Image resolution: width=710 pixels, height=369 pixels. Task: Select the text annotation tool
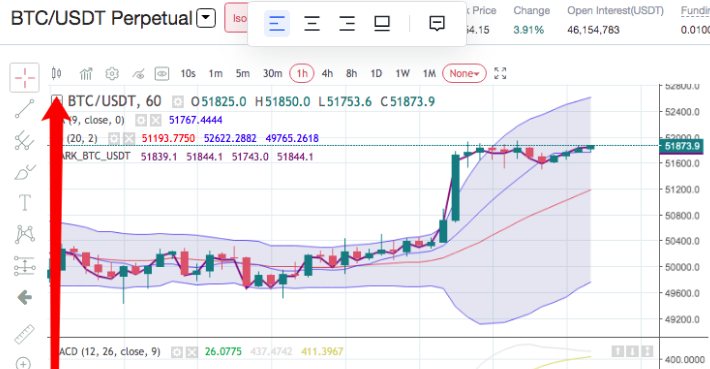tap(24, 202)
